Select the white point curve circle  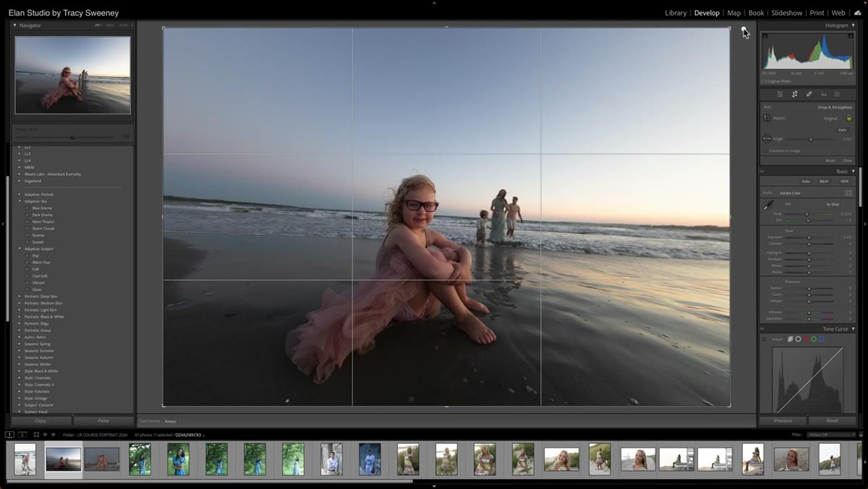(798, 339)
